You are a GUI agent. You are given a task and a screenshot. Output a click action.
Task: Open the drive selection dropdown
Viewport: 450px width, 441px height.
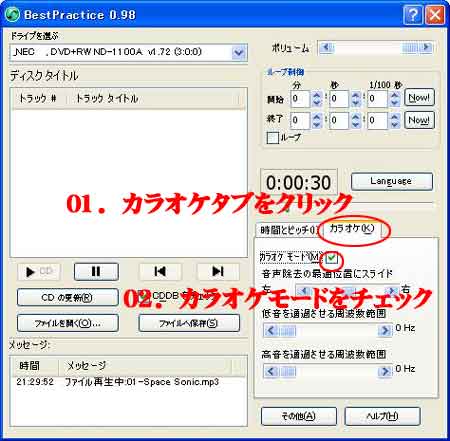click(x=239, y=52)
